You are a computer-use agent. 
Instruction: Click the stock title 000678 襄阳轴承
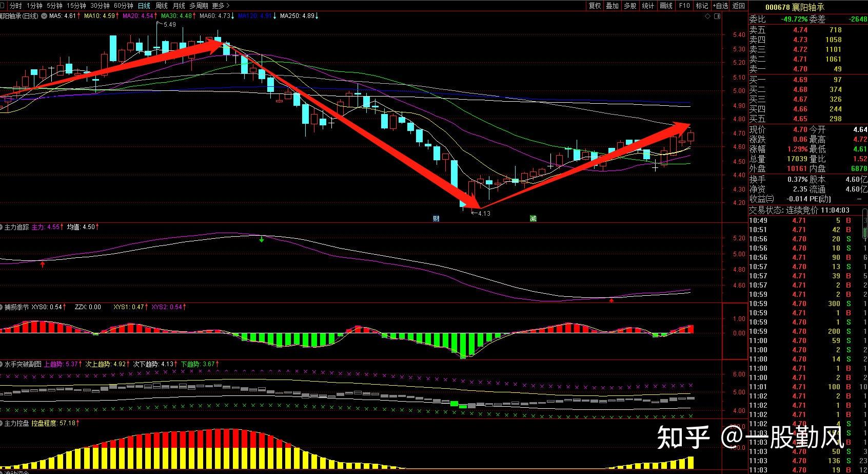tap(795, 7)
